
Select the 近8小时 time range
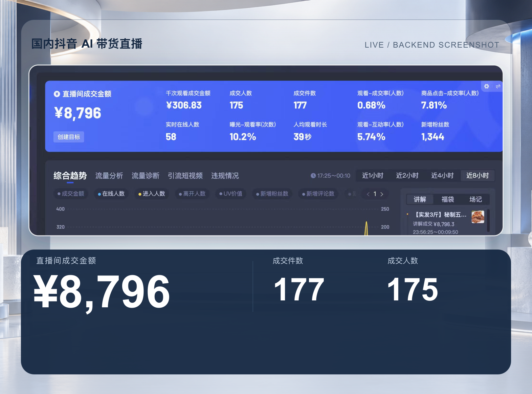pos(477,175)
